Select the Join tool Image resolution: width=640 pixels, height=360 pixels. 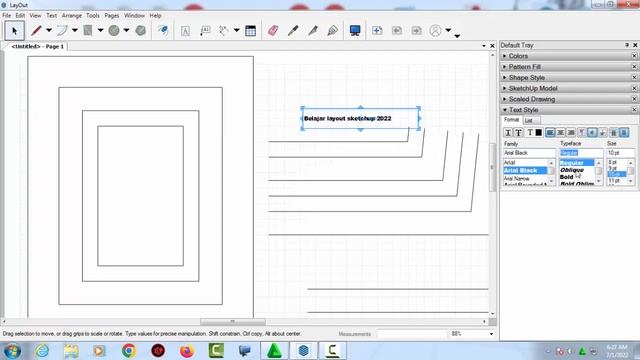pyautogui.click(x=333, y=31)
